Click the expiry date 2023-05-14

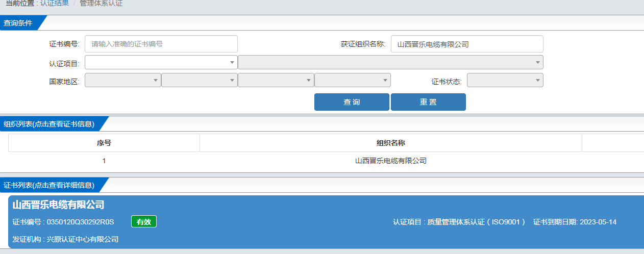(598, 222)
